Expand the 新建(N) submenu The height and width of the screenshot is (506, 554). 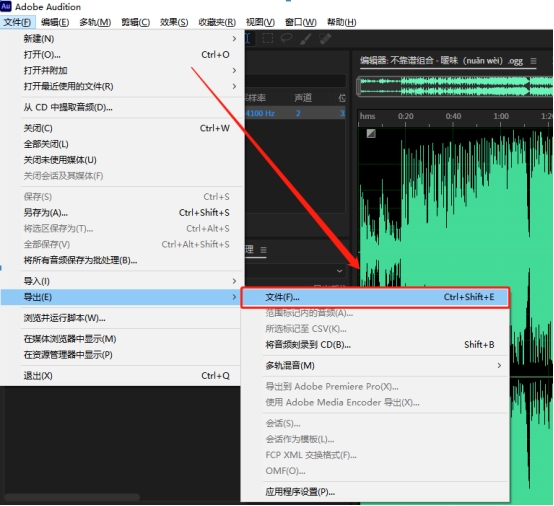[x=234, y=39]
